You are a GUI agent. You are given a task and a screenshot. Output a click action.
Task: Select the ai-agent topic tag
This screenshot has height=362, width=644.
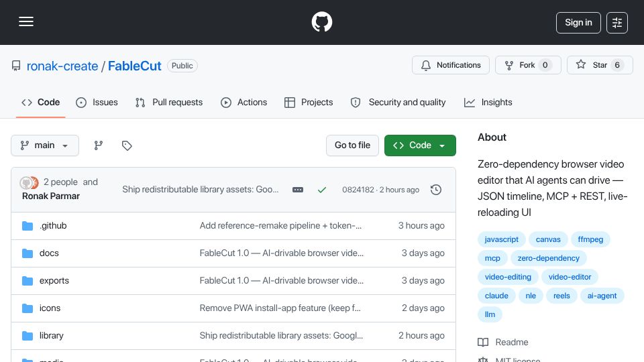602,296
